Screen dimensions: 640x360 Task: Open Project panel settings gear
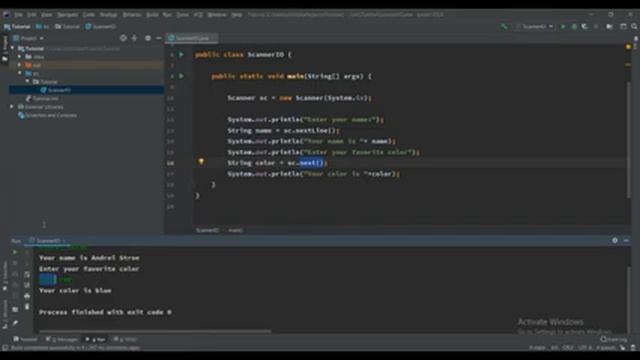point(148,38)
